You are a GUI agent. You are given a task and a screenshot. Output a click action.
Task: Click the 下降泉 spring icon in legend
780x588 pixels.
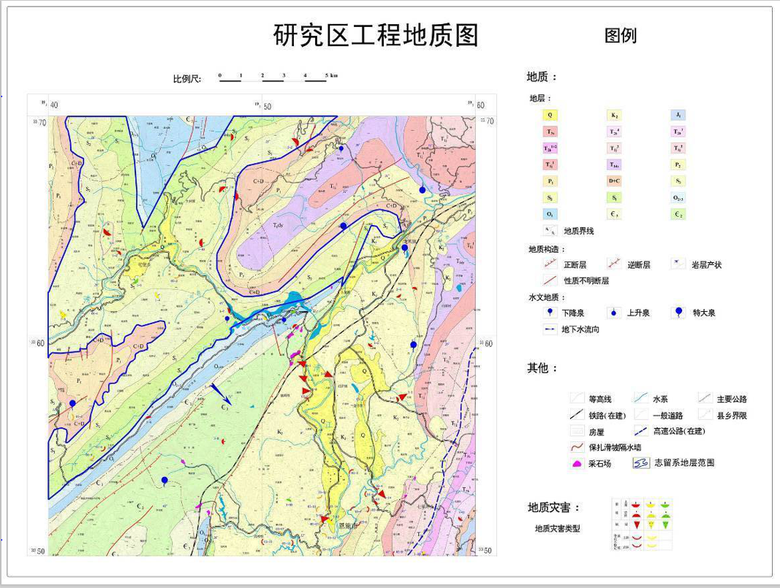pyautogui.click(x=550, y=312)
